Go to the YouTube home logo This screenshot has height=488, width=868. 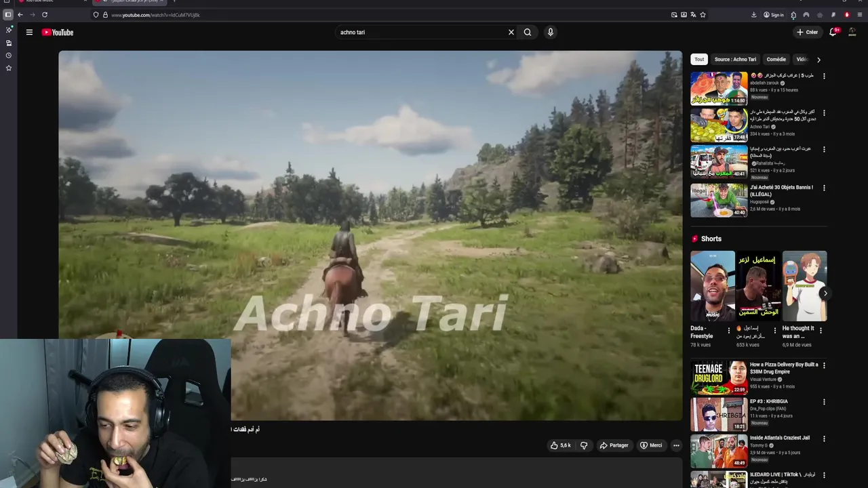click(x=58, y=32)
